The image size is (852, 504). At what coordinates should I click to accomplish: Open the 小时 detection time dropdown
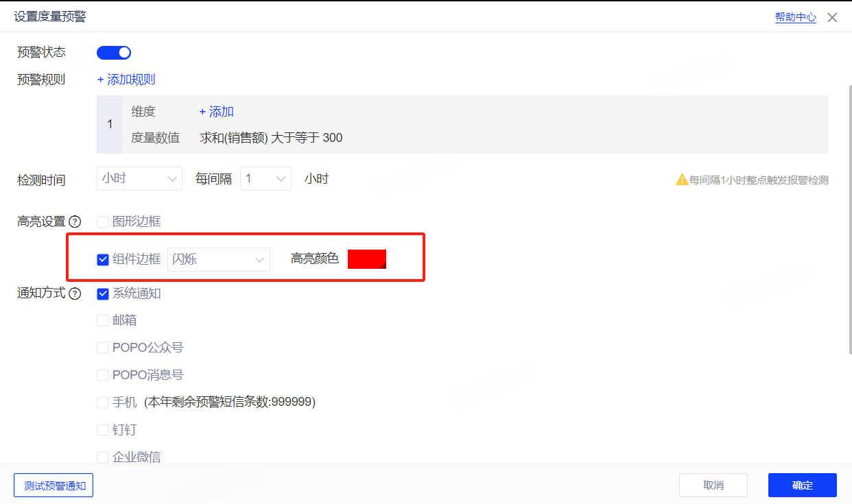tap(139, 179)
